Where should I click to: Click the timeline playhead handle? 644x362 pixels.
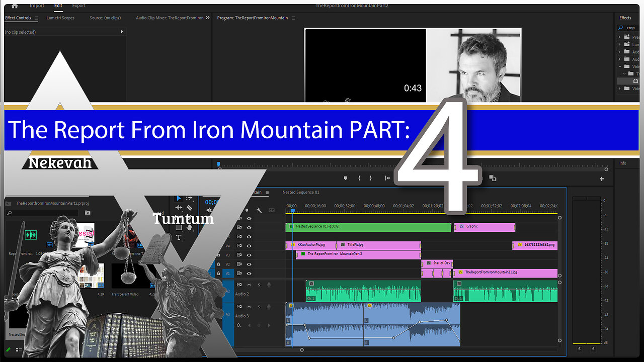click(292, 211)
